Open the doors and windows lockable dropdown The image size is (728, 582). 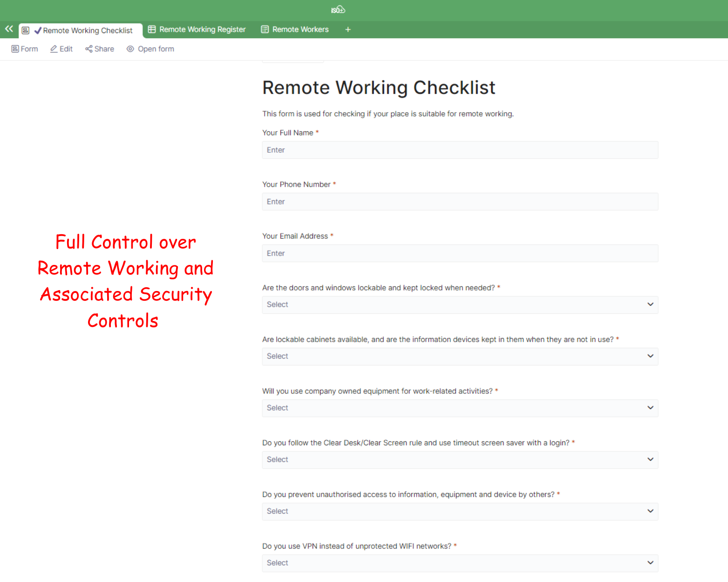point(460,305)
